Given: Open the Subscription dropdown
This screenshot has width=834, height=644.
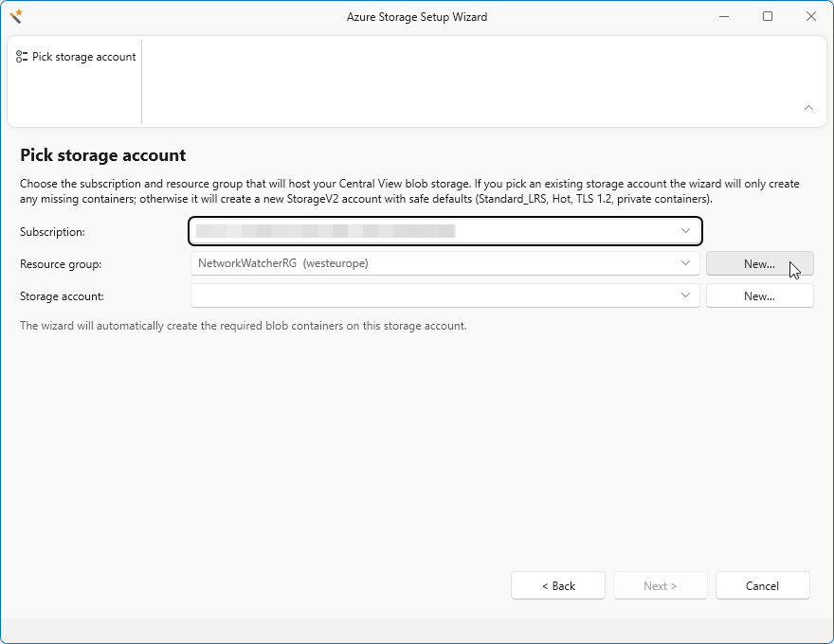Looking at the screenshot, I should click(445, 231).
